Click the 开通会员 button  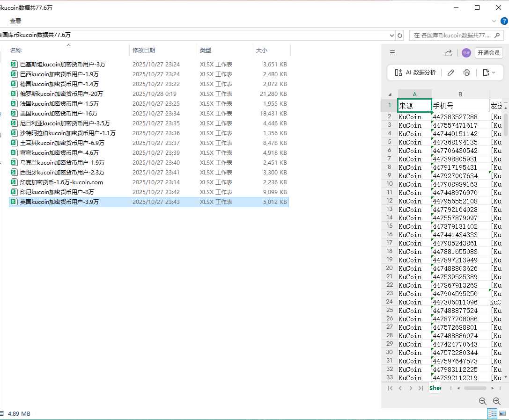click(488, 53)
